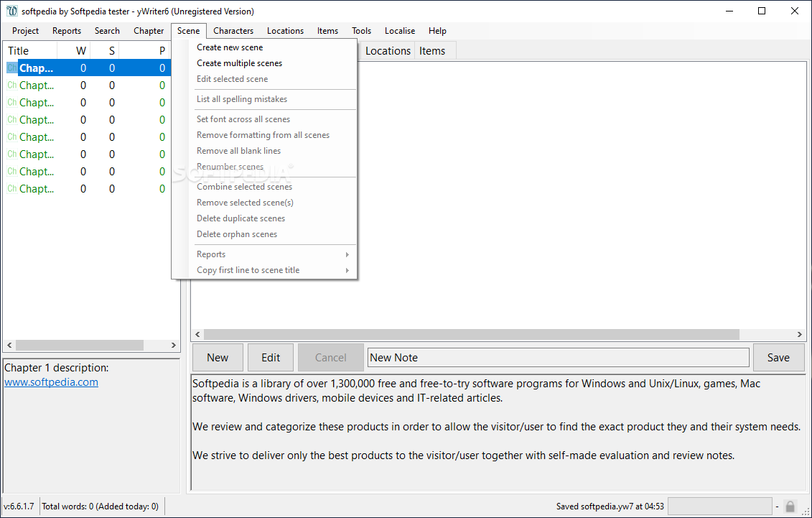Select the second chapter in the list
The image size is (812, 518).
88,85
